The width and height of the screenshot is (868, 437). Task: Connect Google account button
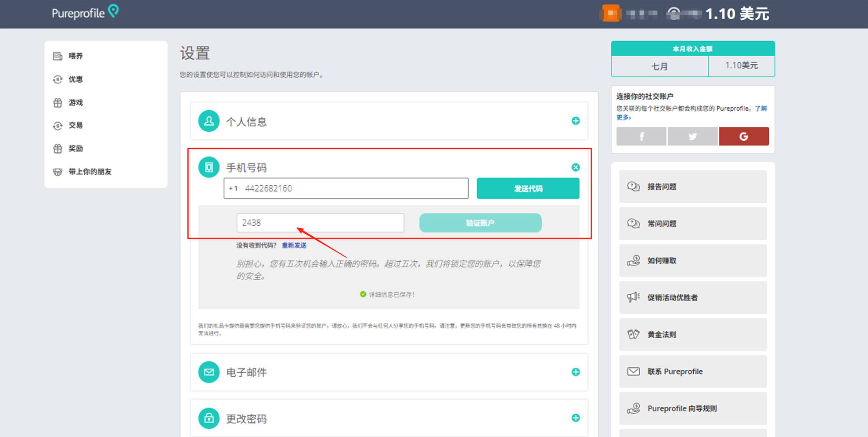pos(744,137)
